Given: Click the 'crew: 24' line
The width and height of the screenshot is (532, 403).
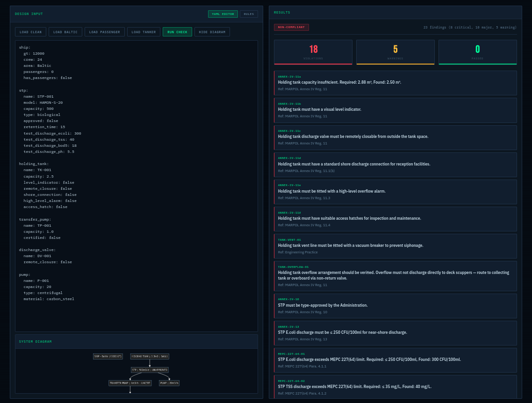Looking at the screenshot, I should pyautogui.click(x=33, y=60).
